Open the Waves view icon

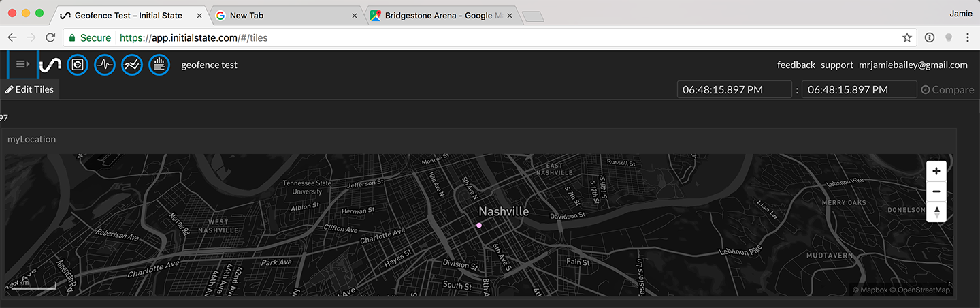tap(105, 65)
